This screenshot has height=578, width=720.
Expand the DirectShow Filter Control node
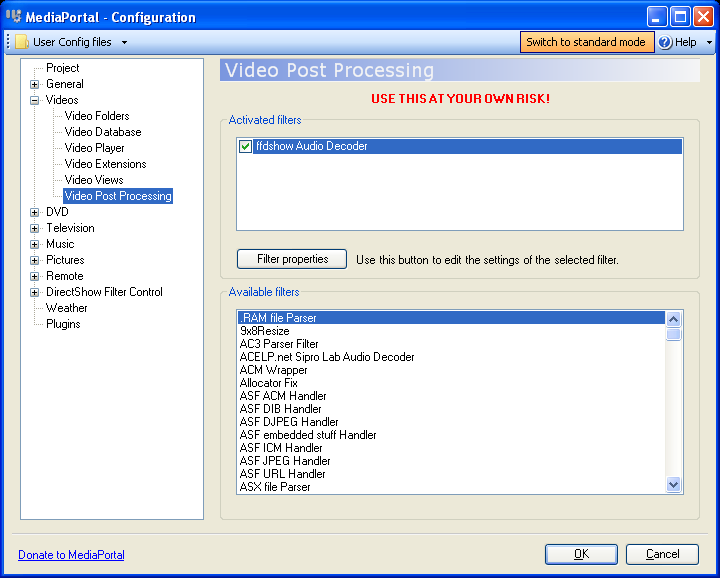34,292
